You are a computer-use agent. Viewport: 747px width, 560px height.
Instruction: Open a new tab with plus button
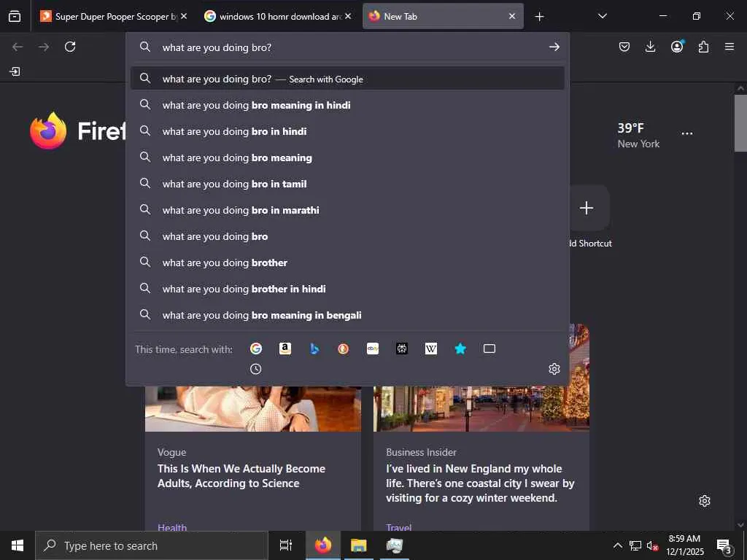[x=539, y=17]
